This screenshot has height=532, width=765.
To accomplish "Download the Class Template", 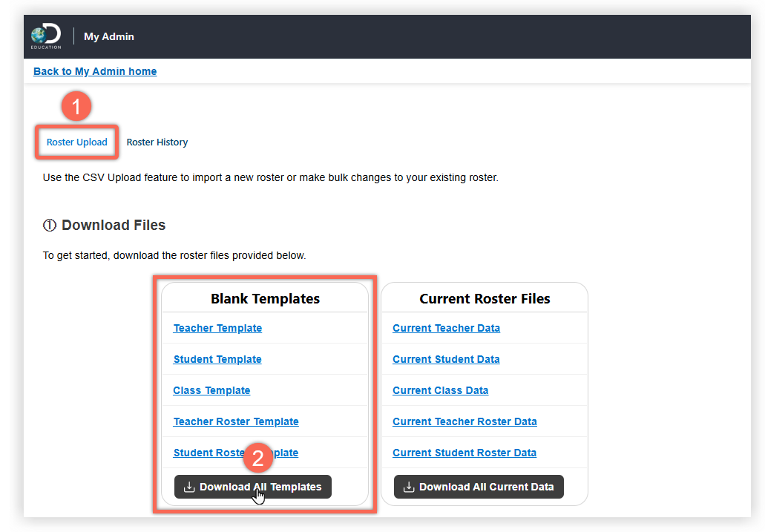I will 211,390.
